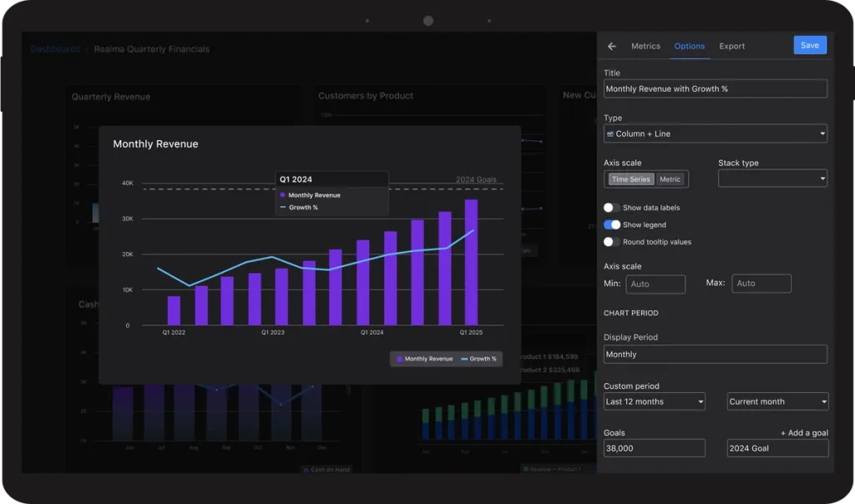
Task: Disable the Show legend switch
Action: pos(611,224)
